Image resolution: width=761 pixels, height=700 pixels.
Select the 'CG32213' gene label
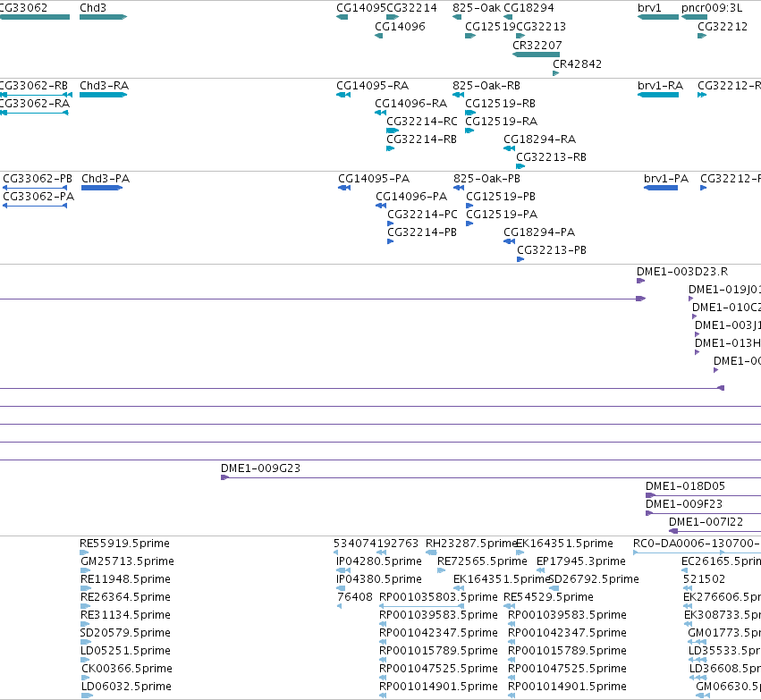pos(541,27)
